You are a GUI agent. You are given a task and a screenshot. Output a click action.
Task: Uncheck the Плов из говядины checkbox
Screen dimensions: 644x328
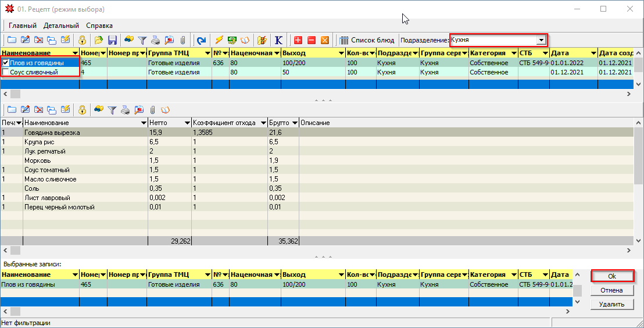tap(6, 63)
